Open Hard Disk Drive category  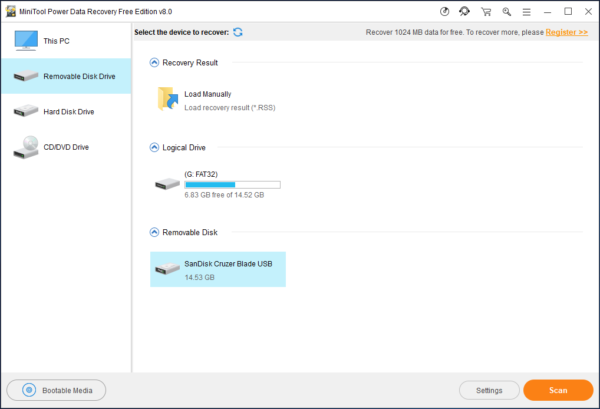[66, 111]
